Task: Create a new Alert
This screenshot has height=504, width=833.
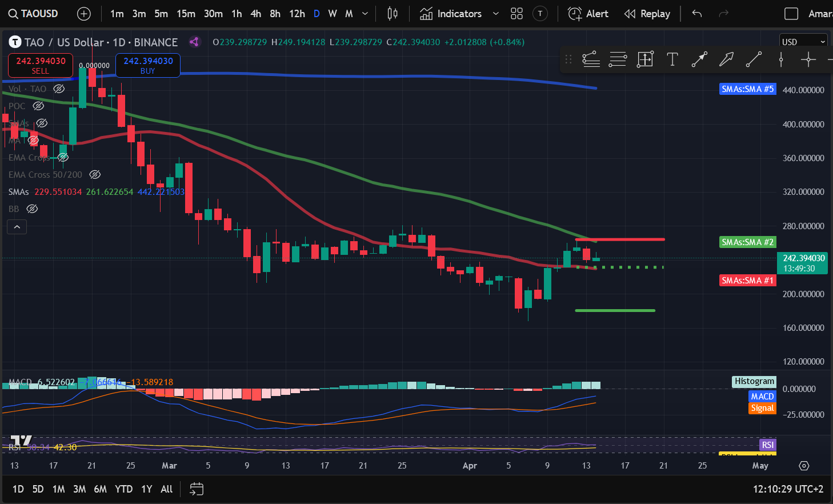Action: pyautogui.click(x=588, y=14)
